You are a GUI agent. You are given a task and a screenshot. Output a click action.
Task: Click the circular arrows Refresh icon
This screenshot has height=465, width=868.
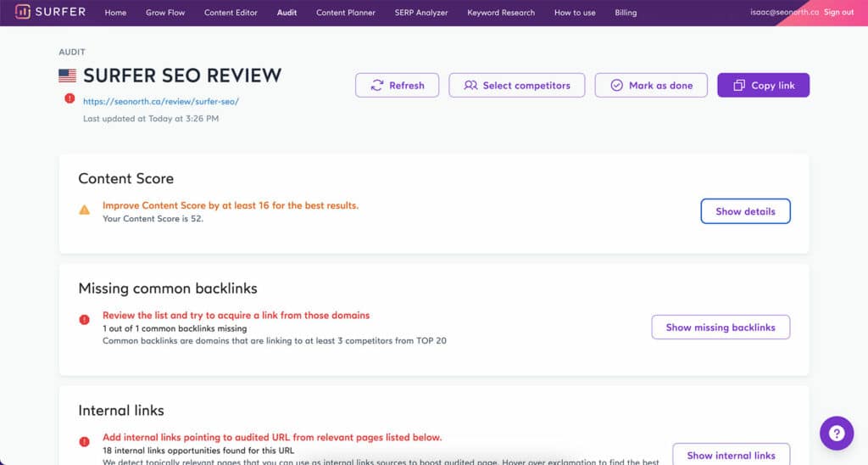(377, 86)
